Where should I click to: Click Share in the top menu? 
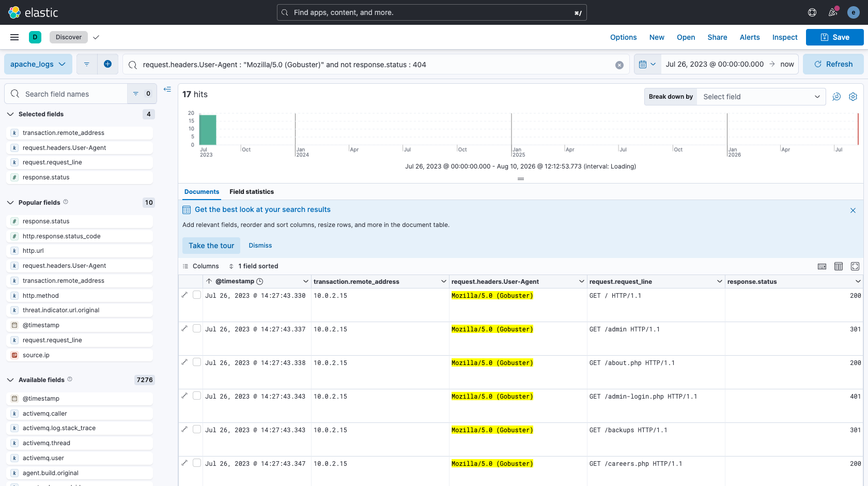pos(717,37)
